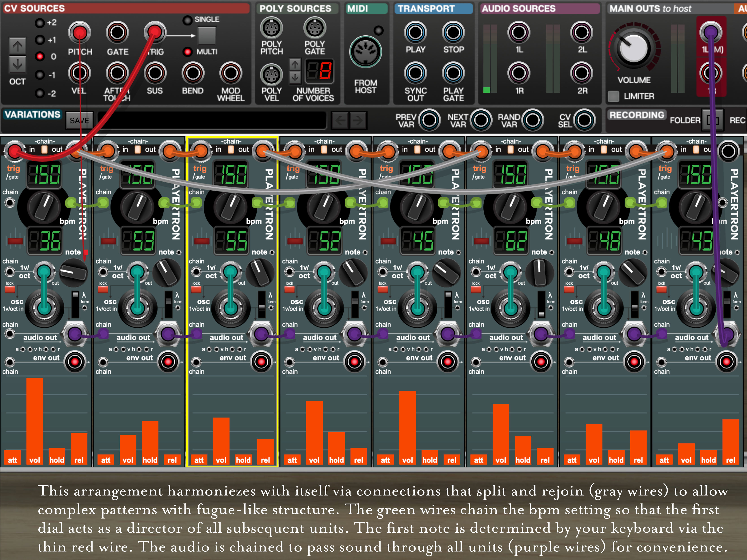Select the +2 octave radio light
The image size is (747, 560).
tap(40, 23)
